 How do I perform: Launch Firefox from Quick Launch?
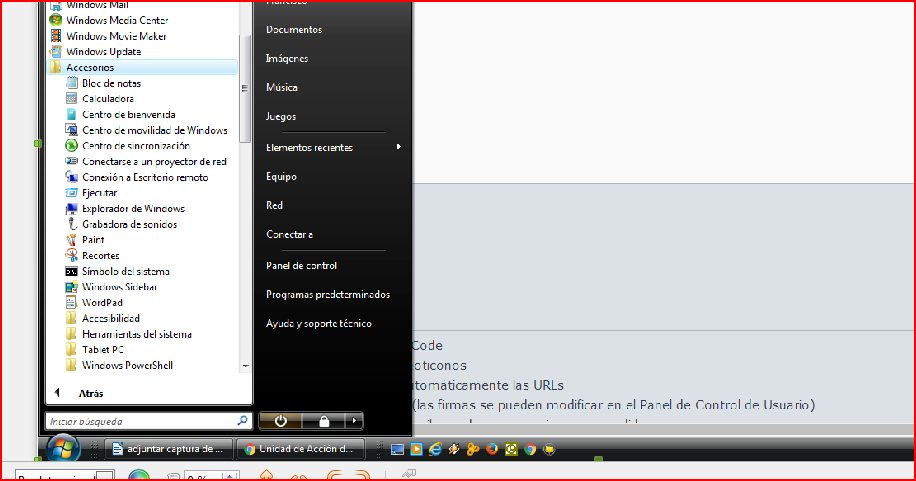(492, 449)
